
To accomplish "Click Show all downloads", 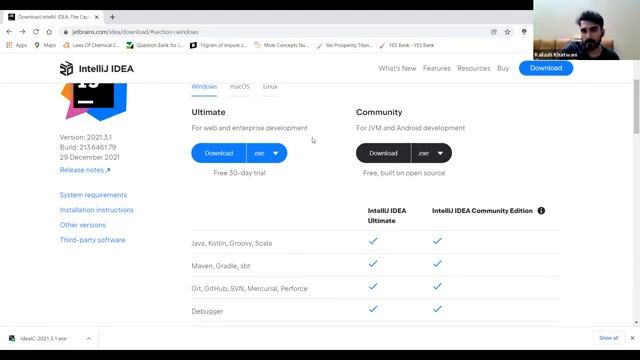I will tap(609, 338).
